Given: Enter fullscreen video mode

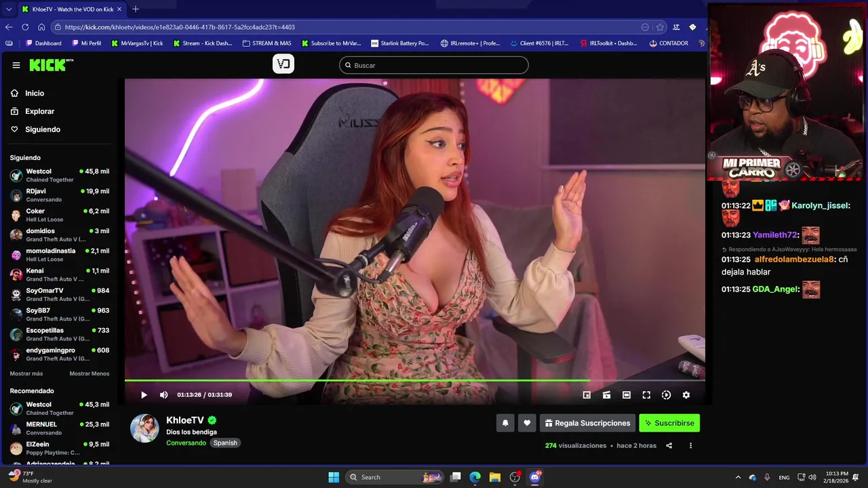Looking at the screenshot, I should [646, 395].
